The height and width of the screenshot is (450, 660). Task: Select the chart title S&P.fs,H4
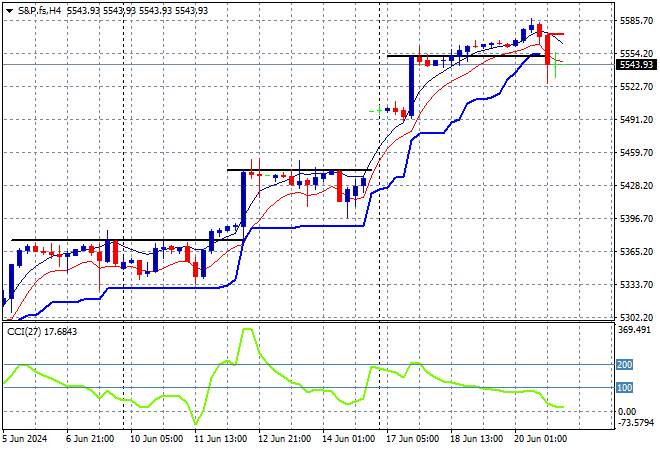tap(40, 11)
